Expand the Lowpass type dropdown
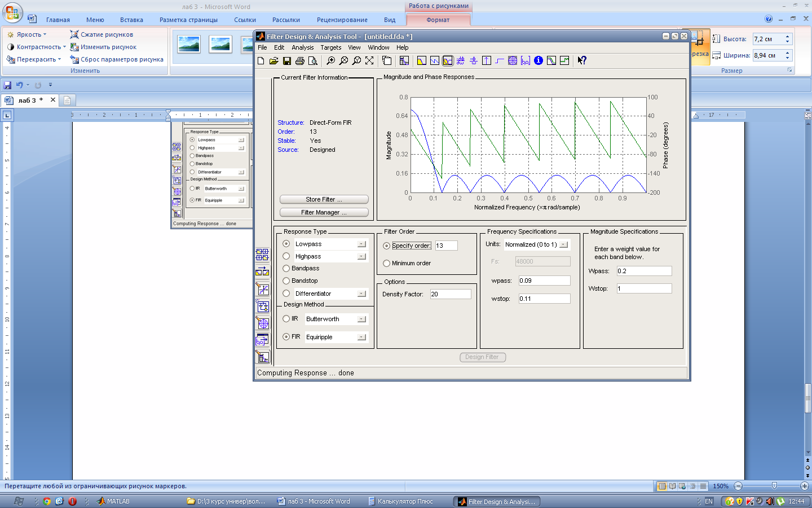Image resolution: width=812 pixels, height=508 pixels. (361, 244)
